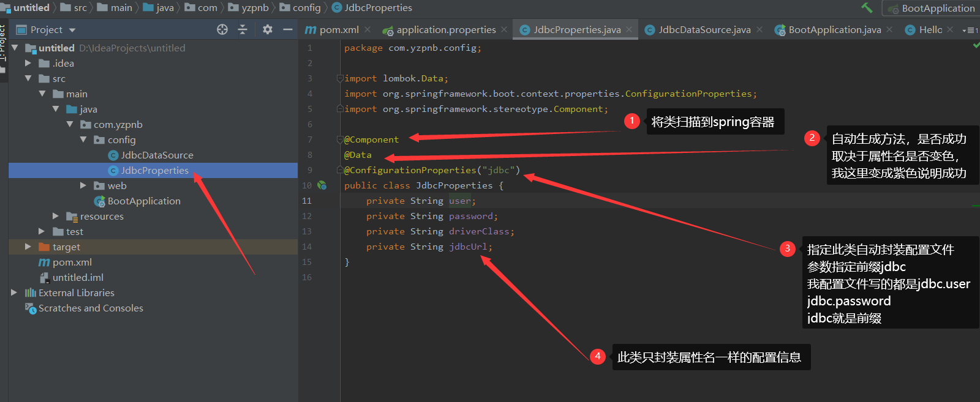980x402 pixels.
Task: Expand the .idea folder
Action: [28, 63]
